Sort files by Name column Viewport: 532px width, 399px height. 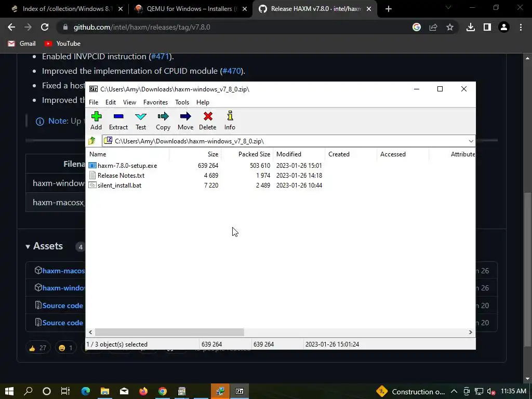128,154
